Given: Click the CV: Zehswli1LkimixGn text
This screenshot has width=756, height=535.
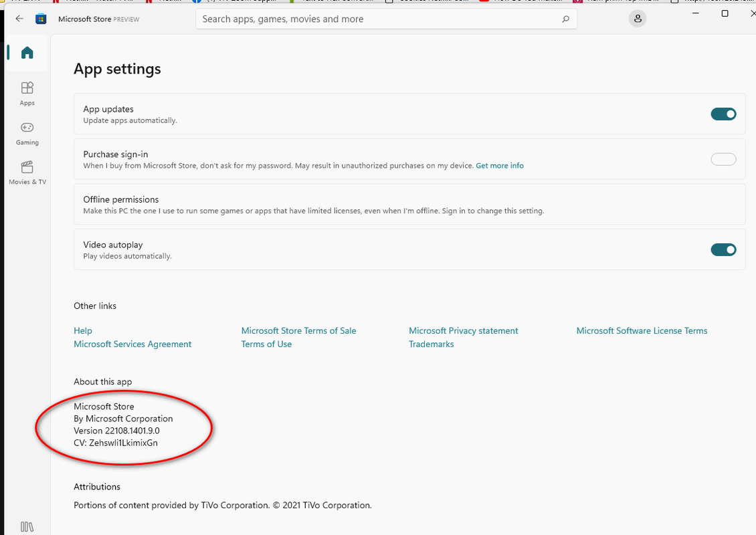Looking at the screenshot, I should point(116,443).
